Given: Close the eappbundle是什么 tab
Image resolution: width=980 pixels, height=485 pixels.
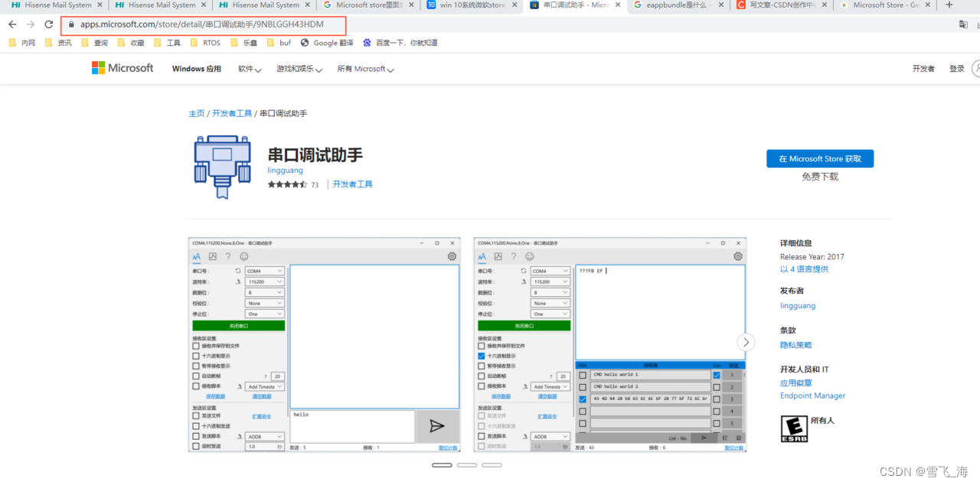Looking at the screenshot, I should (722, 5).
